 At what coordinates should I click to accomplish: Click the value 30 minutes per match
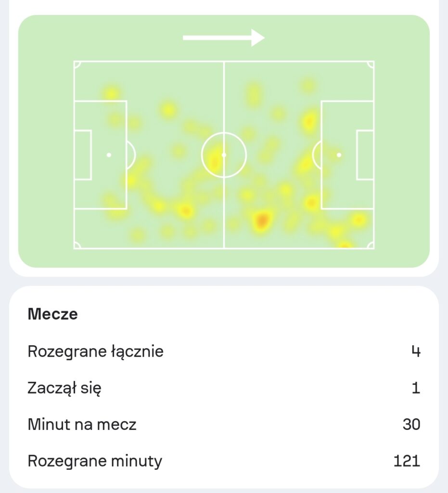coord(411,425)
